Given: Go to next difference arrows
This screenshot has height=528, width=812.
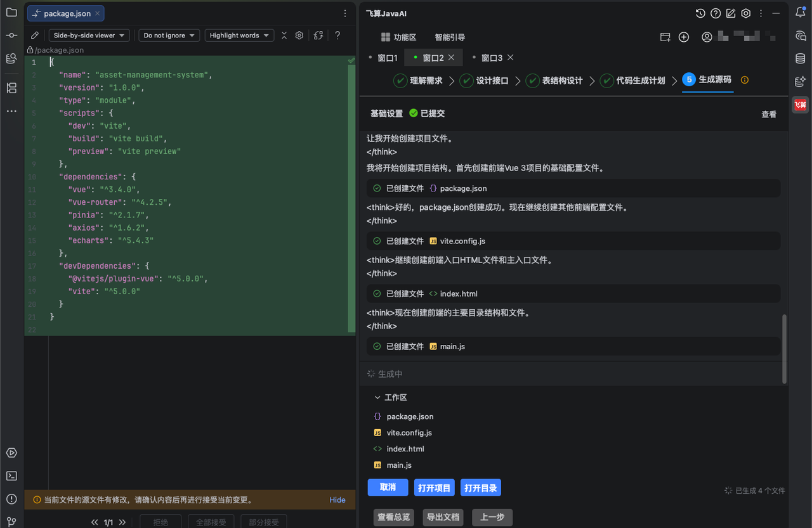Looking at the screenshot, I should pyautogui.click(x=122, y=522).
